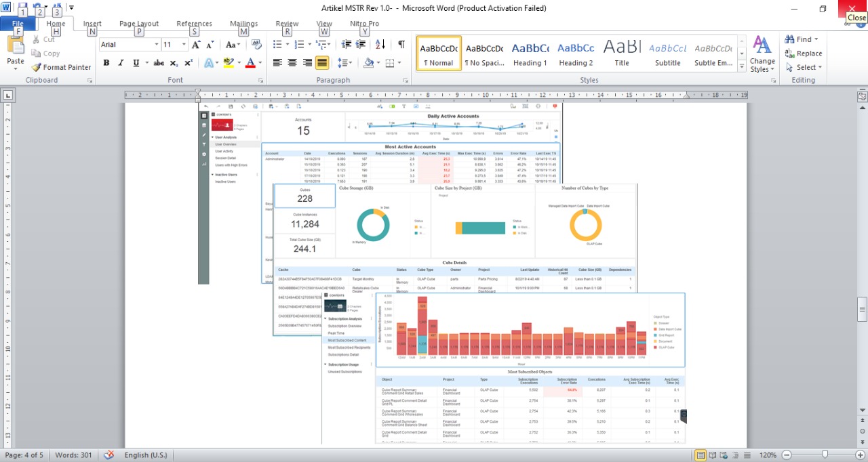Click the Sort button

(x=380, y=45)
